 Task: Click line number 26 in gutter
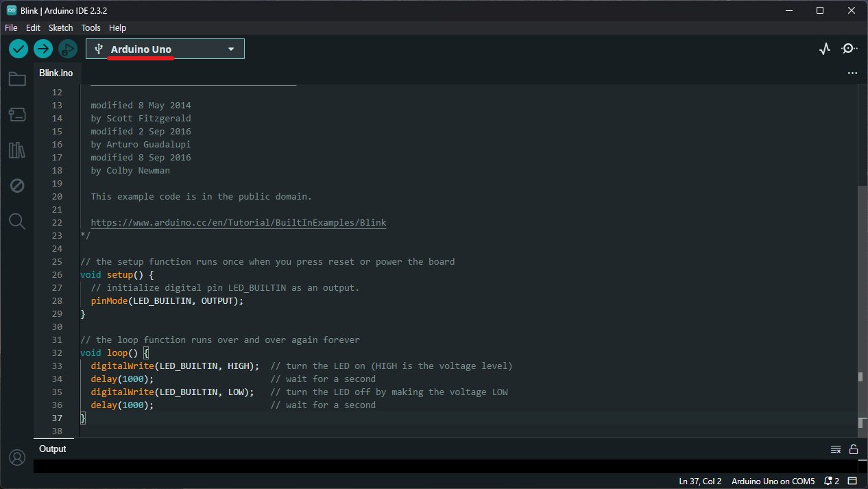[x=57, y=275]
